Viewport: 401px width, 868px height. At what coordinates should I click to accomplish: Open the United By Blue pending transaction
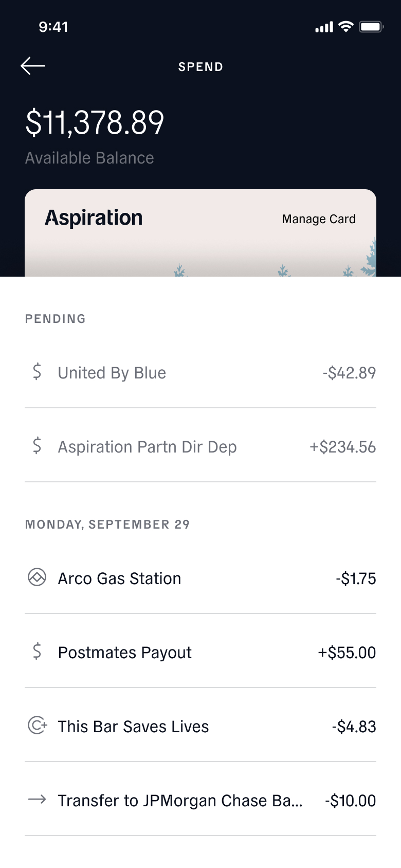(x=200, y=372)
